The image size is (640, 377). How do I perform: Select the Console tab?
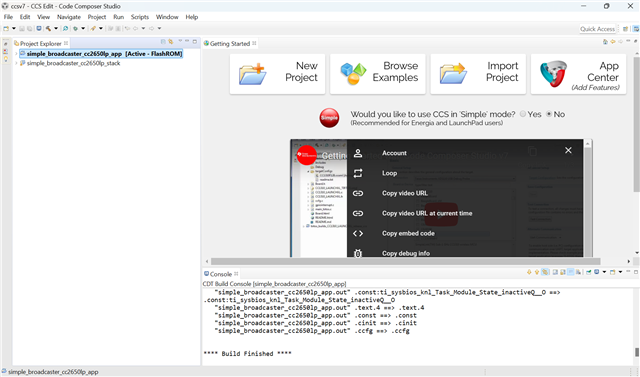click(221, 274)
